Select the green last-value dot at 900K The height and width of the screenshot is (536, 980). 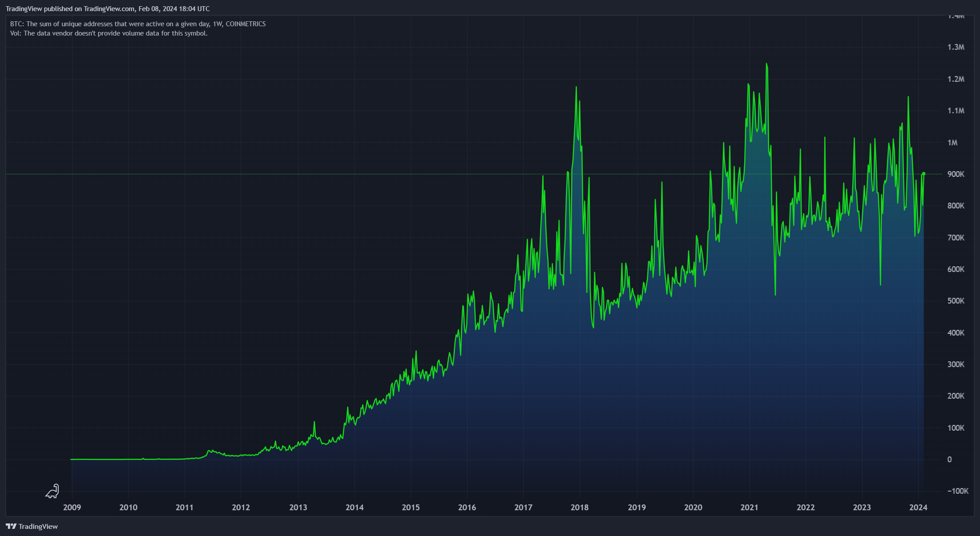tap(924, 174)
